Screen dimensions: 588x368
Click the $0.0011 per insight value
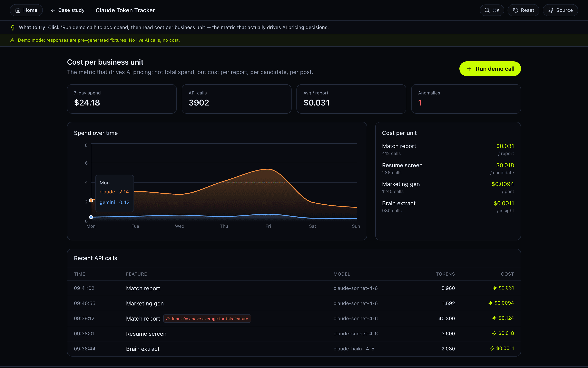click(504, 203)
